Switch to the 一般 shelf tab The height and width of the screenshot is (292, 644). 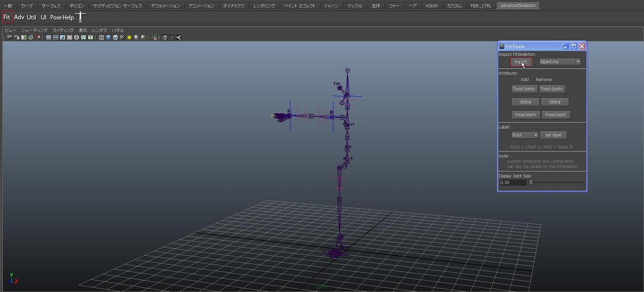(8, 6)
